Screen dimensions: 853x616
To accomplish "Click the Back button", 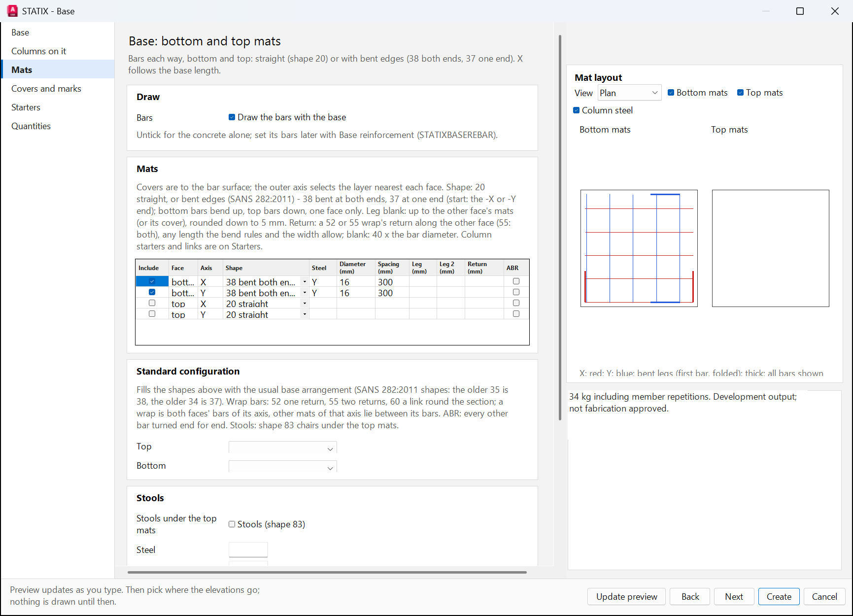I will pyautogui.click(x=690, y=597).
